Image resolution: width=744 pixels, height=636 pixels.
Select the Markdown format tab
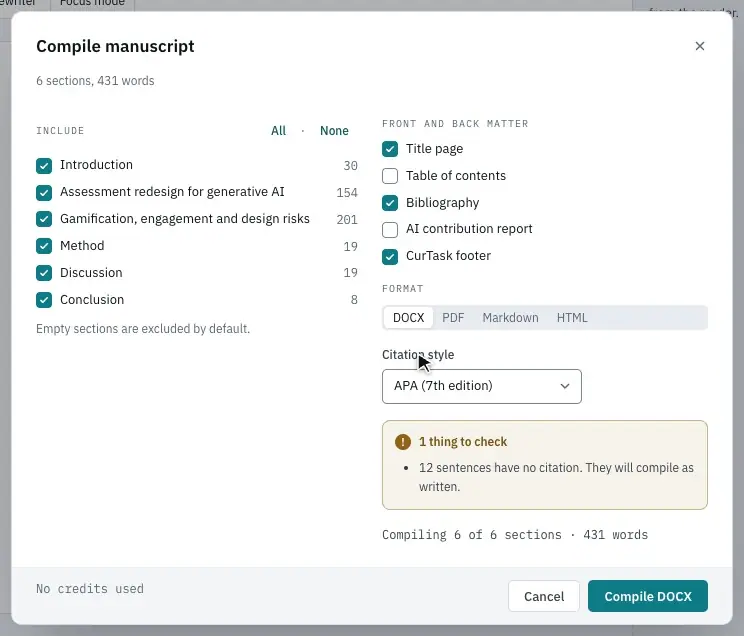(511, 318)
